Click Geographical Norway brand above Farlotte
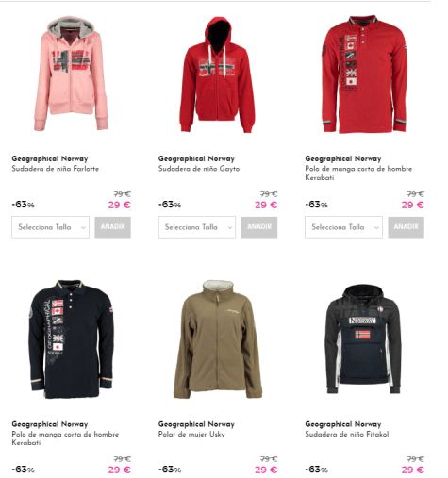Image resolution: width=448 pixels, height=478 pixels. [50, 158]
